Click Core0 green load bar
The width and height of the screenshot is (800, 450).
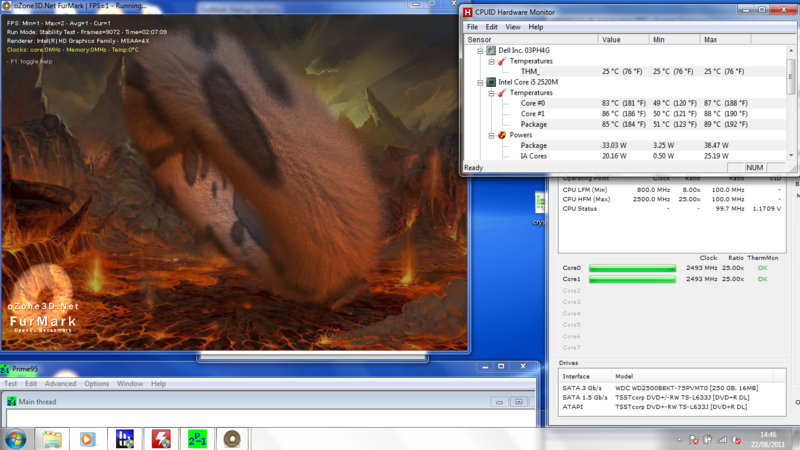pyautogui.click(x=632, y=268)
